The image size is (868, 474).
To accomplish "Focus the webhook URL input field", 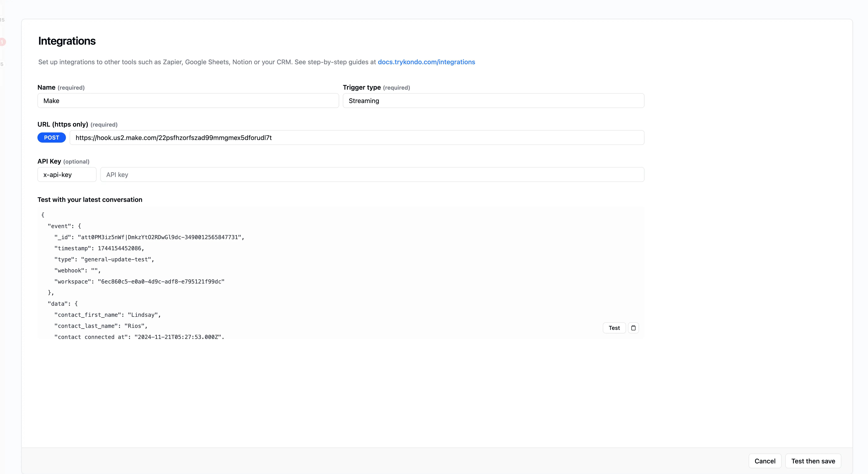I will [x=357, y=138].
